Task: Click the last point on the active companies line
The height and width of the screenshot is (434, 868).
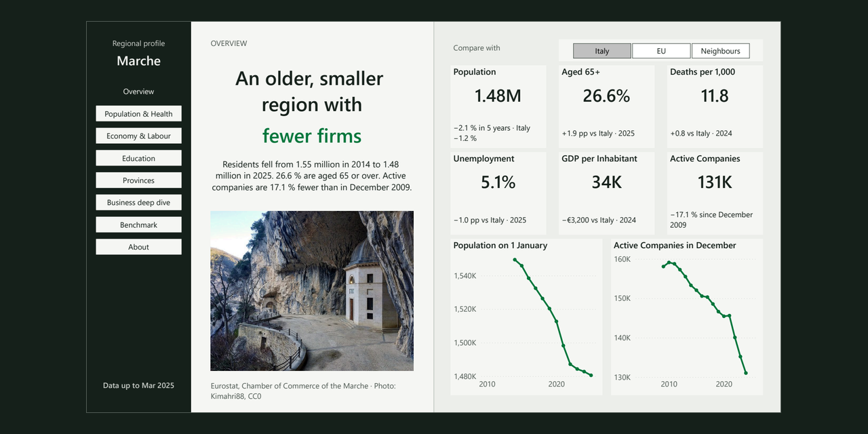Action: point(746,373)
